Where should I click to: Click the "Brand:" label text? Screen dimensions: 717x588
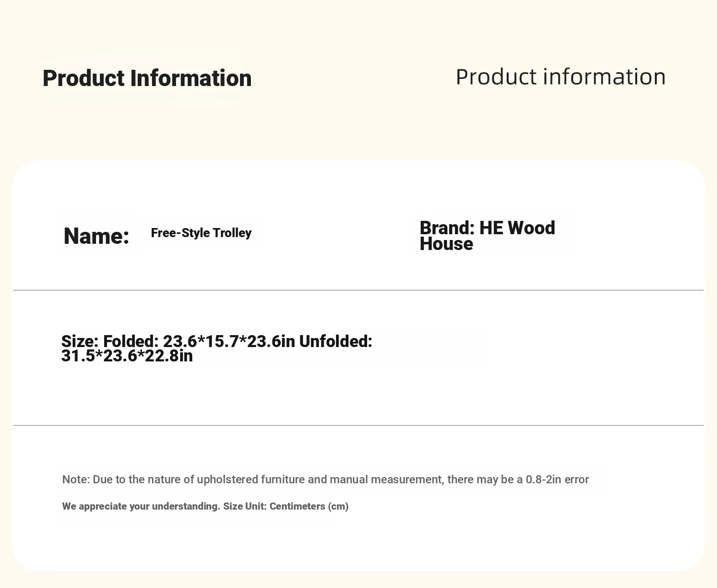point(447,228)
